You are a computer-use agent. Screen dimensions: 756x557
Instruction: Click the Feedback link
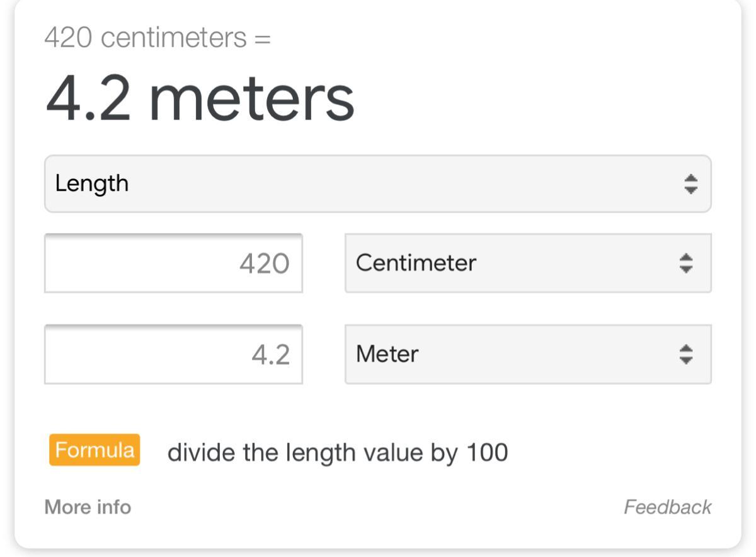pos(667,507)
